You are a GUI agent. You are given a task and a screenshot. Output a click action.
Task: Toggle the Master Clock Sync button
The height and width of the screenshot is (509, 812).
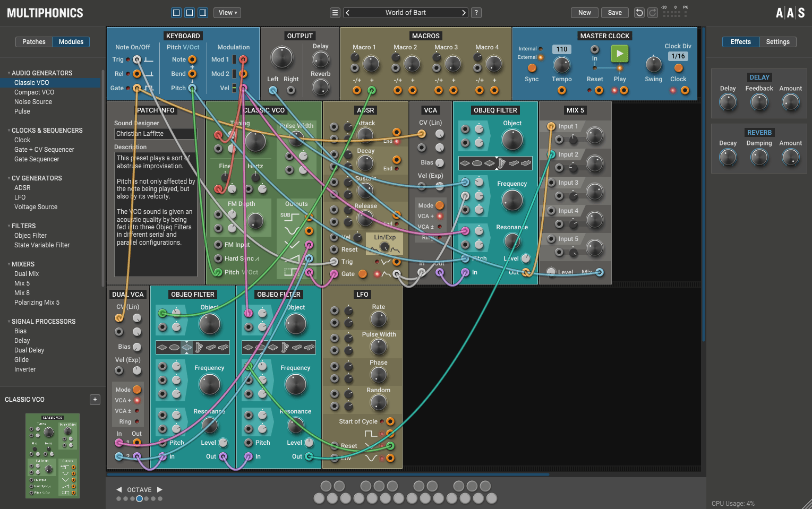pos(532,68)
